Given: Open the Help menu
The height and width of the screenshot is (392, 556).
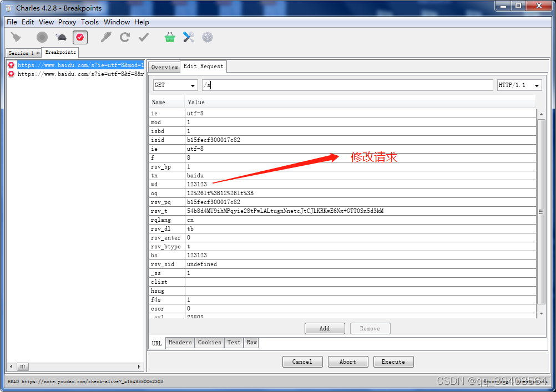Looking at the screenshot, I should click(x=141, y=22).
